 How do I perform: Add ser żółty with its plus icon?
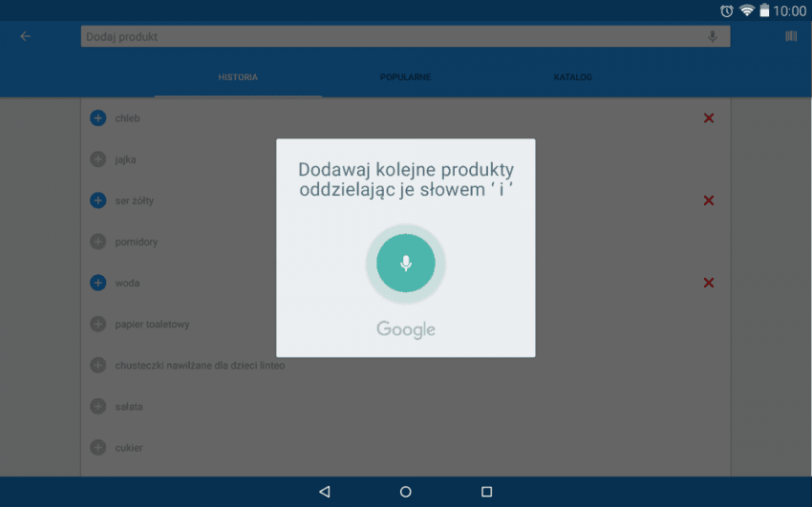click(x=97, y=201)
